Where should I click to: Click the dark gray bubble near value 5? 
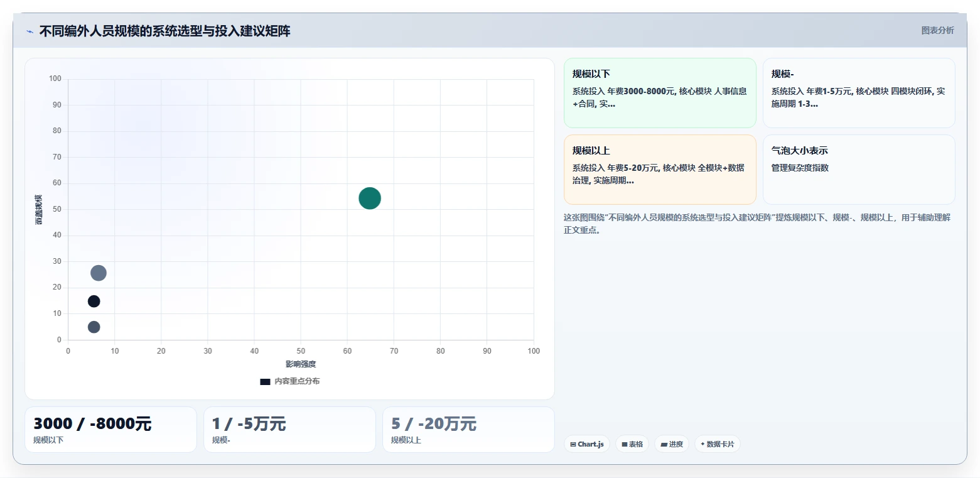94,327
